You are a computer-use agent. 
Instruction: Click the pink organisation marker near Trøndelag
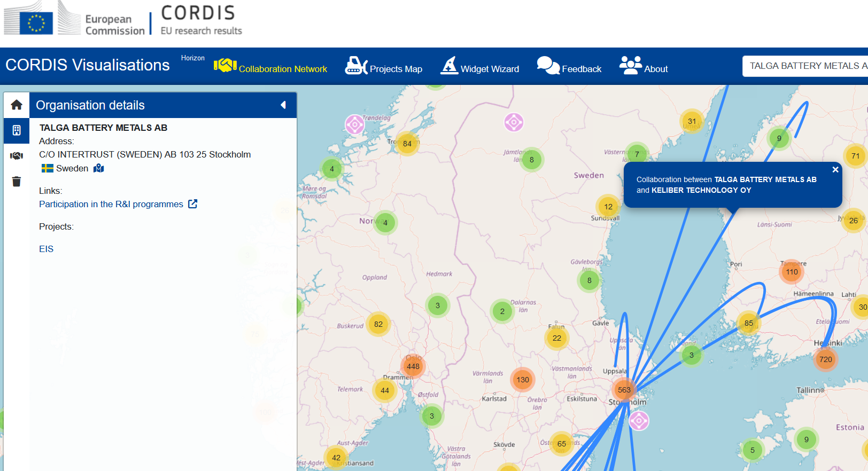coord(355,125)
